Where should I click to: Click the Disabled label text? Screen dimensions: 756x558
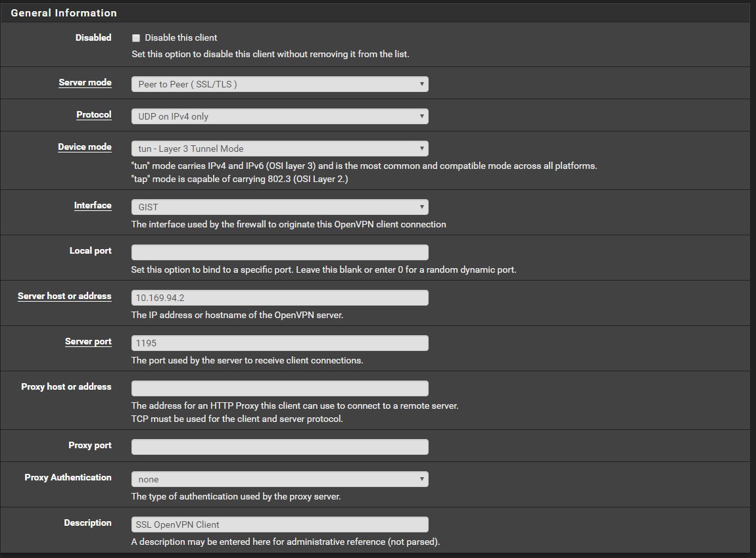coord(93,37)
